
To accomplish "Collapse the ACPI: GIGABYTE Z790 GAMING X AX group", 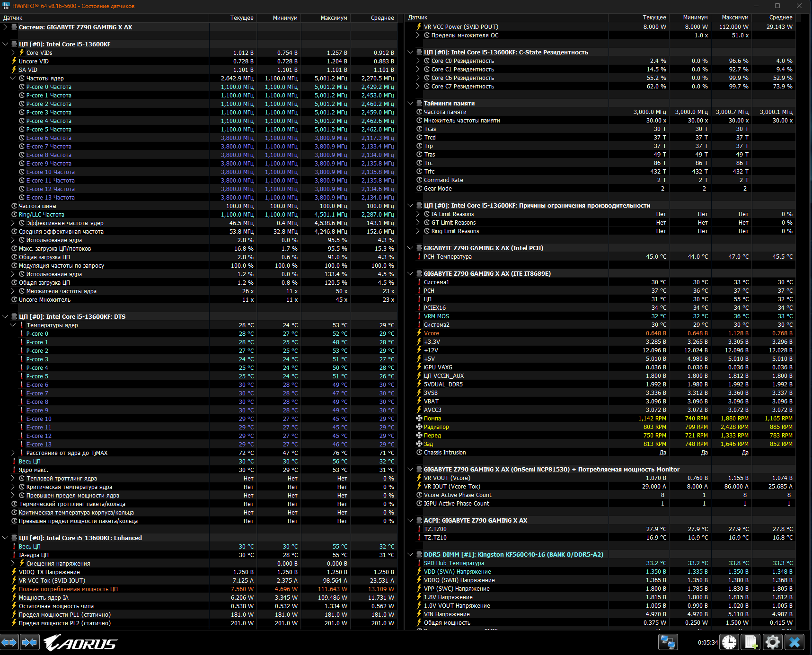I will [410, 520].
